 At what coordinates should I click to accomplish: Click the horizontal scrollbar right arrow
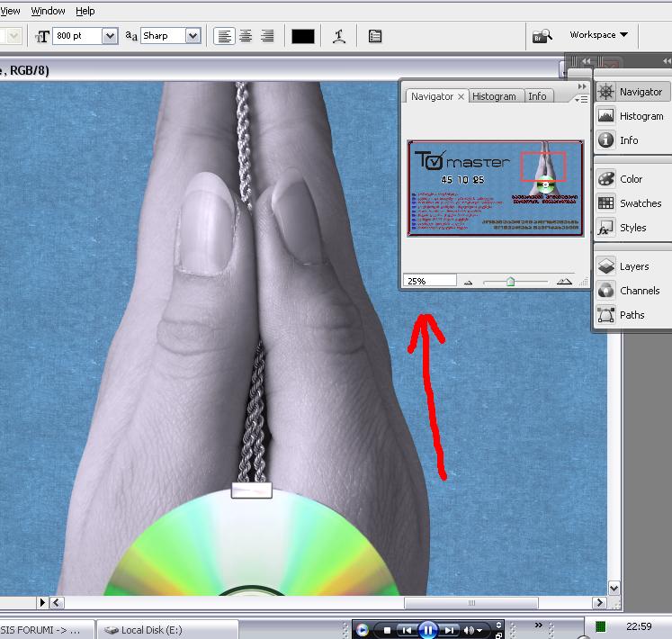[x=599, y=602]
